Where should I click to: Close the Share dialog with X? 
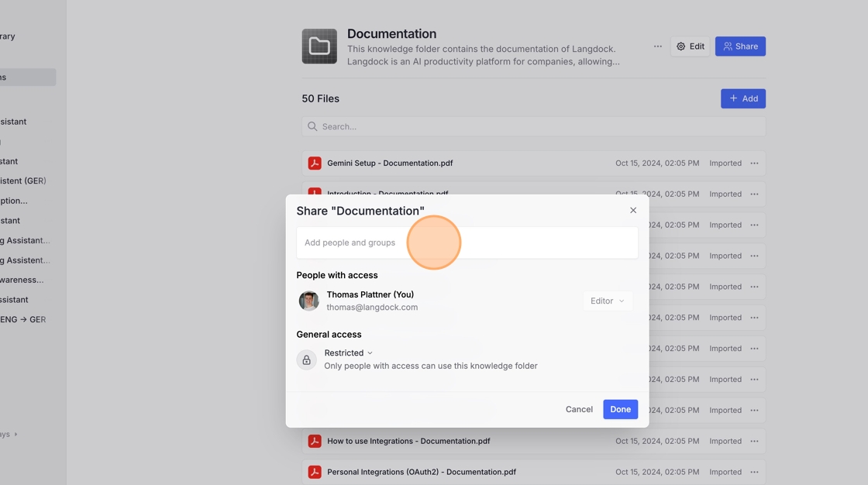(x=633, y=210)
